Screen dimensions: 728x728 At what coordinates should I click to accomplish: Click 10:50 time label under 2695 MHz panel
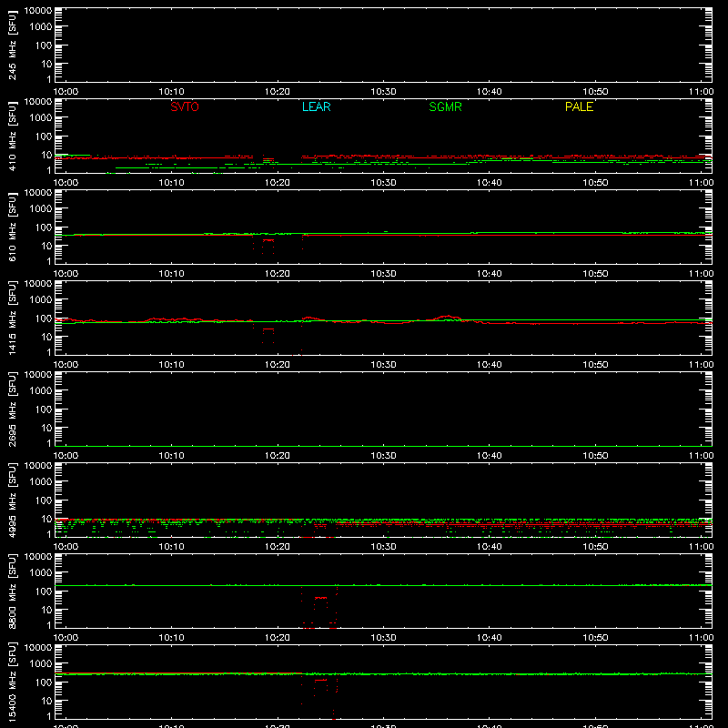pos(595,456)
